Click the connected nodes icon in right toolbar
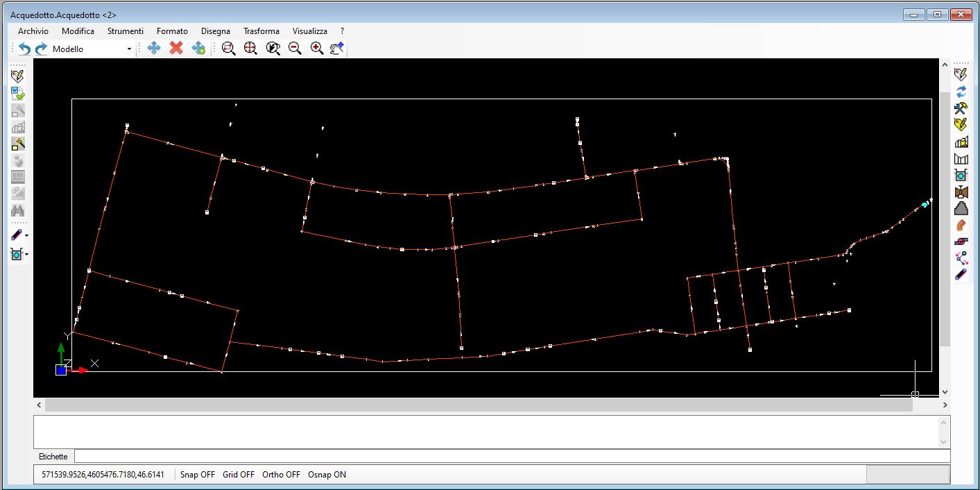This screenshot has width=980, height=490. (x=961, y=258)
